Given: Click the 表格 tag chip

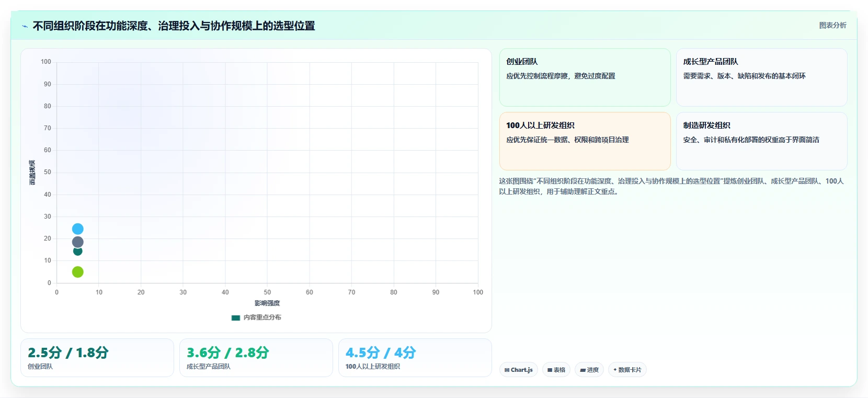Looking at the screenshot, I should pos(556,370).
